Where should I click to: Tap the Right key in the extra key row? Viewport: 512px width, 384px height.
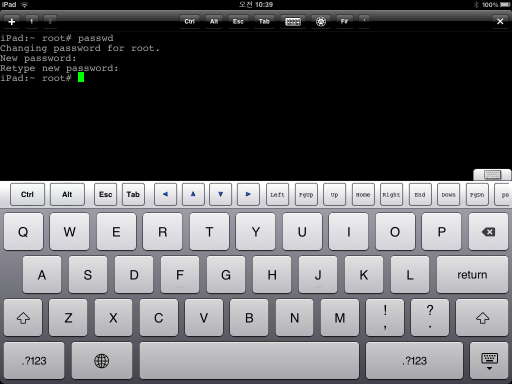[391, 194]
